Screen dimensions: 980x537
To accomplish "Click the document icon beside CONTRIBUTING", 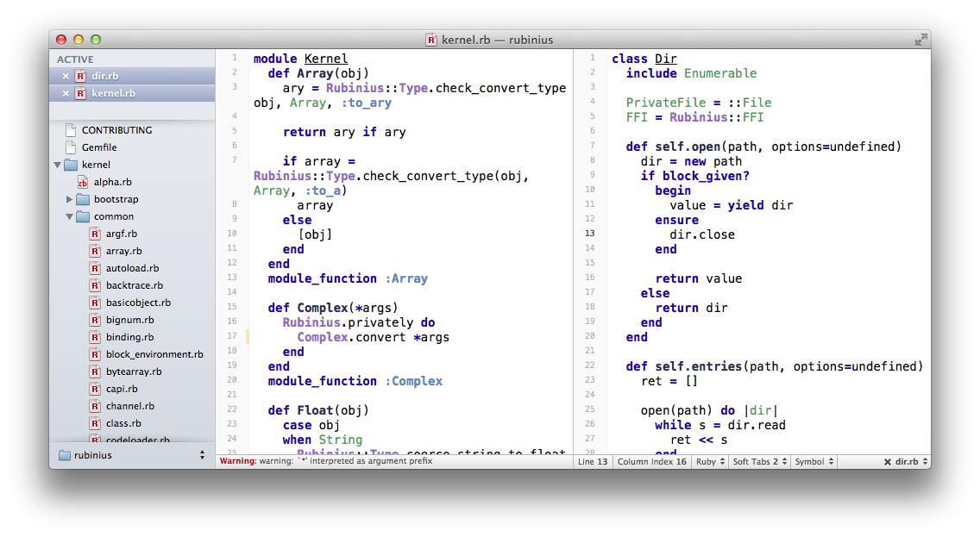I will 71,130.
